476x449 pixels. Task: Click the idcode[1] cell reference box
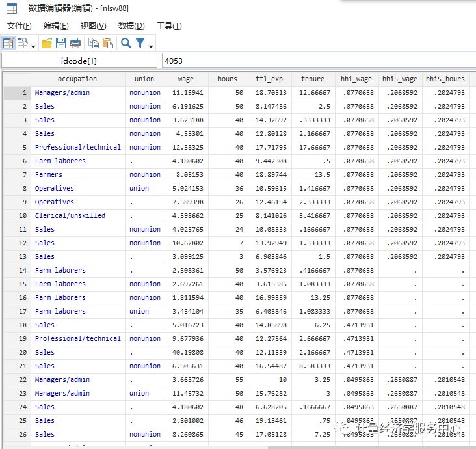pos(79,61)
